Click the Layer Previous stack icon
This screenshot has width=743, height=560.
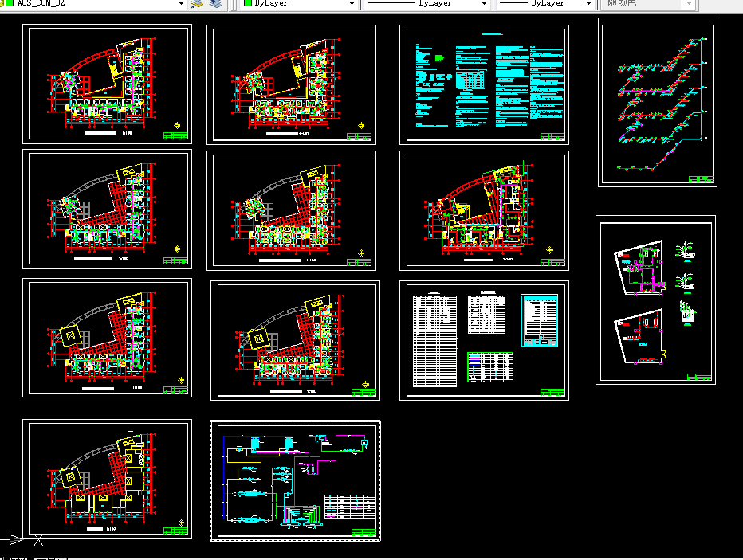pyautogui.click(x=215, y=4)
